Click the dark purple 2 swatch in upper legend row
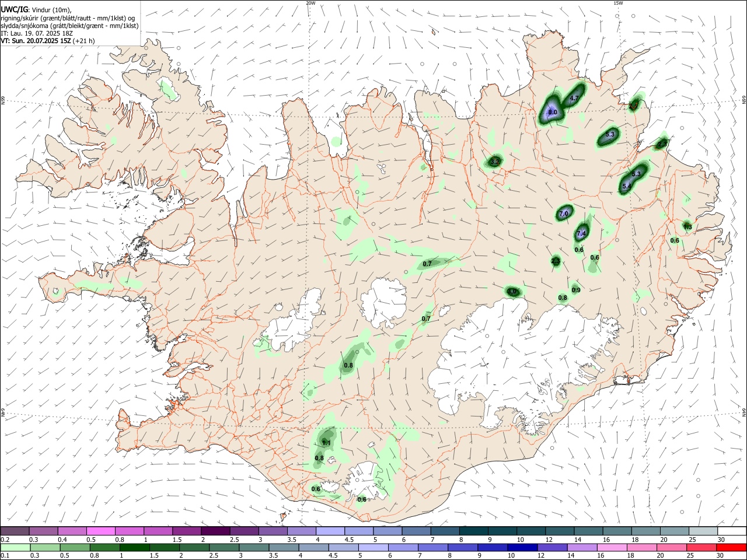747x560 pixels. click(215, 531)
